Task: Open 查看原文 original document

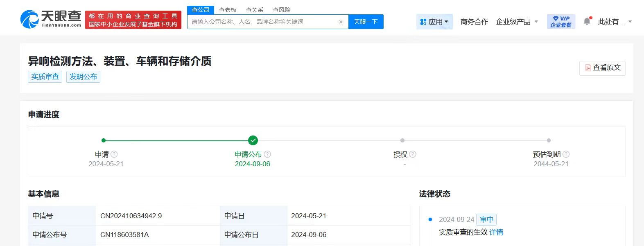Action: [602, 68]
